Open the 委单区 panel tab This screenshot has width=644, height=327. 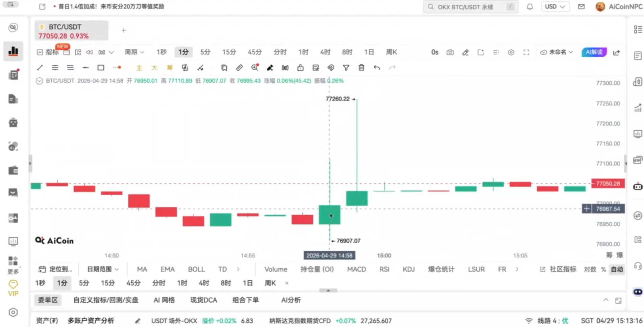(x=48, y=300)
